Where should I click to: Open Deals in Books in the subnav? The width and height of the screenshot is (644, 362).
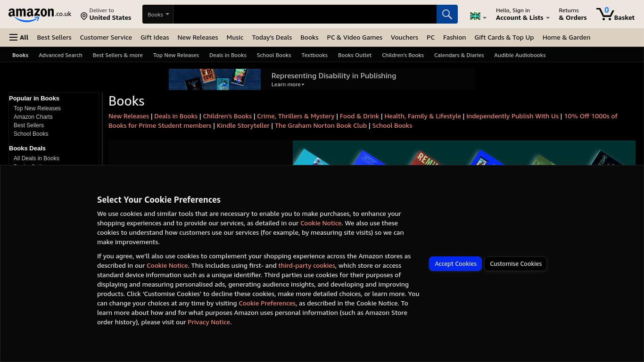(x=228, y=55)
